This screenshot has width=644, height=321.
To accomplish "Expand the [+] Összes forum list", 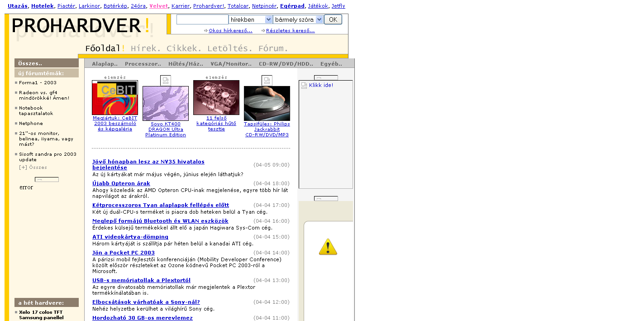I will pos(33,168).
